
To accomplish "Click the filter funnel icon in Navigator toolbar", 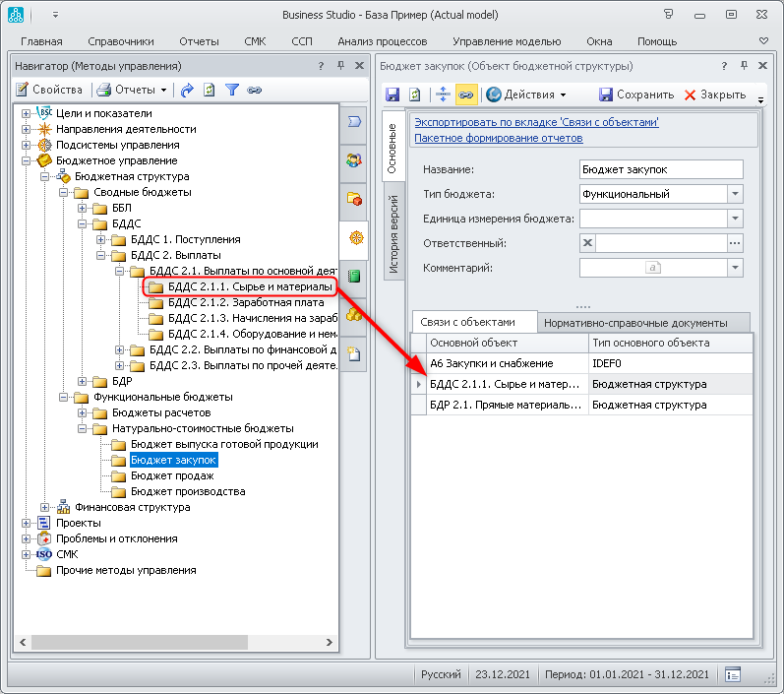I will pos(232,90).
